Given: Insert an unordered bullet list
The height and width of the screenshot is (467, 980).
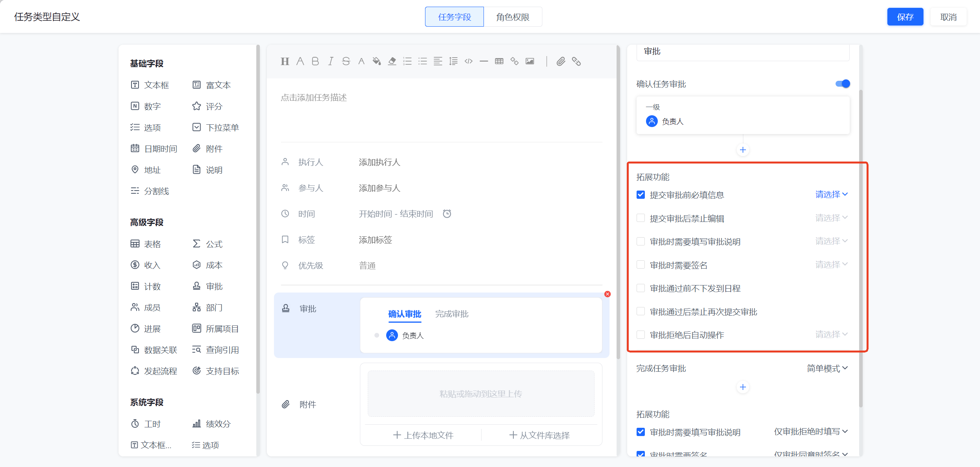Looking at the screenshot, I should tap(423, 61).
